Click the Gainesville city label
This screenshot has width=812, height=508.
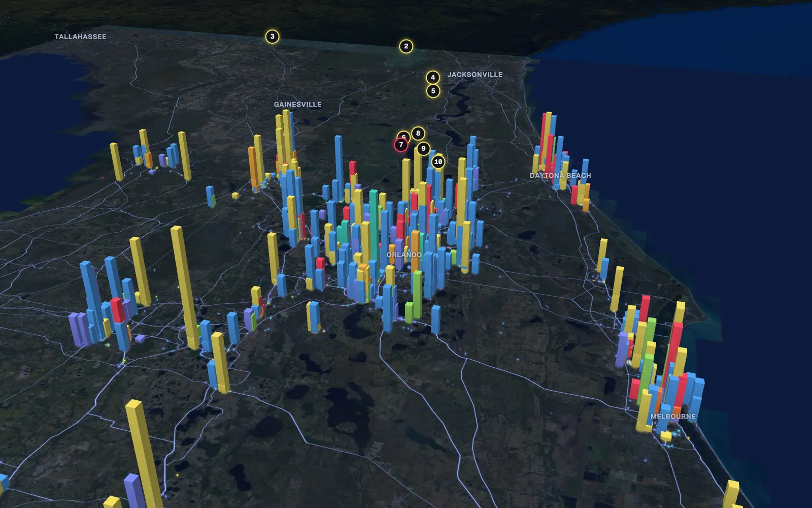(298, 104)
